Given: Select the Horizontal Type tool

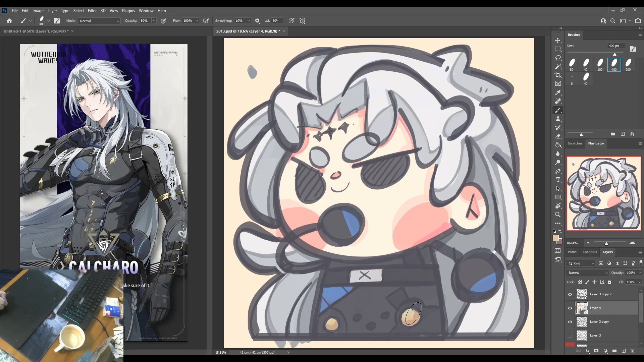Looking at the screenshot, I should click(558, 180).
